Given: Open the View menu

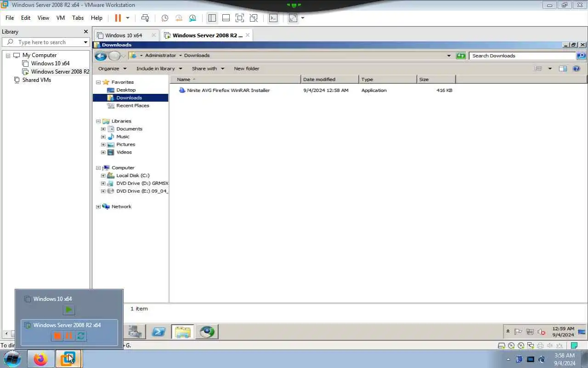Looking at the screenshot, I should click(43, 18).
